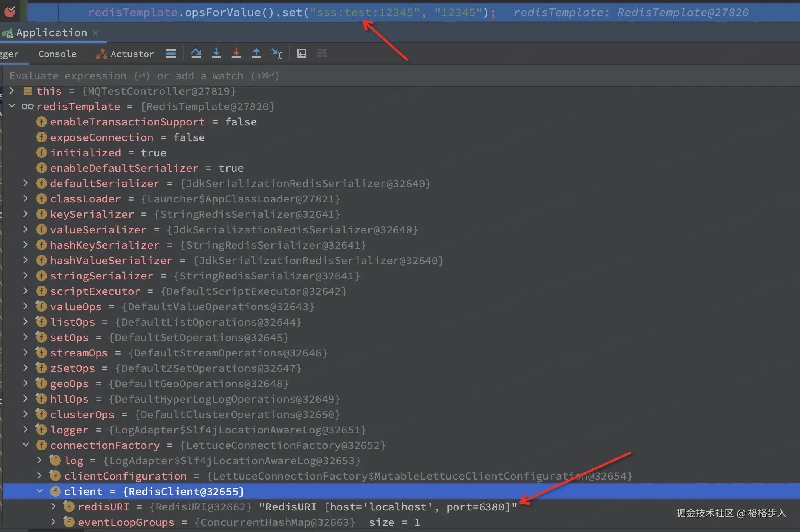Expand the redisURI entry
This screenshot has height=532, width=800.
[53, 507]
